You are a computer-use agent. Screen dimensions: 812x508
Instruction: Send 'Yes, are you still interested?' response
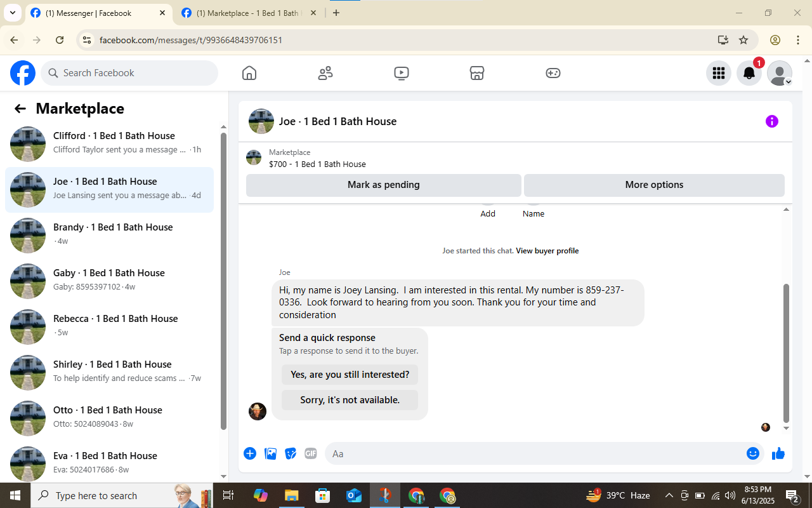click(350, 375)
